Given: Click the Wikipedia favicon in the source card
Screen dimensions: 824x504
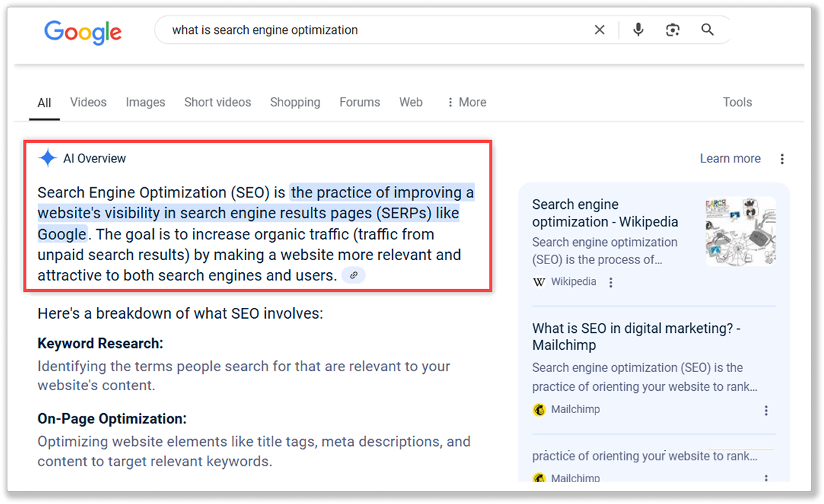Looking at the screenshot, I should click(x=539, y=282).
